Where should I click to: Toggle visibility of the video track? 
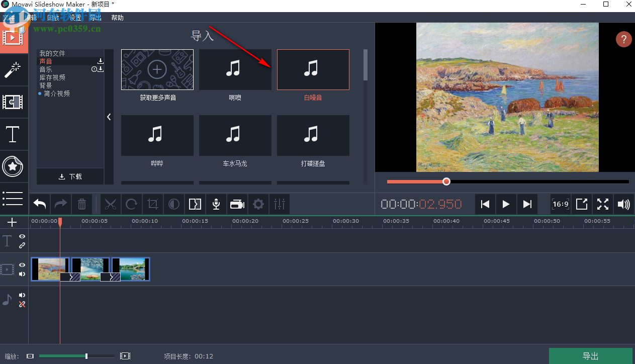click(22, 265)
